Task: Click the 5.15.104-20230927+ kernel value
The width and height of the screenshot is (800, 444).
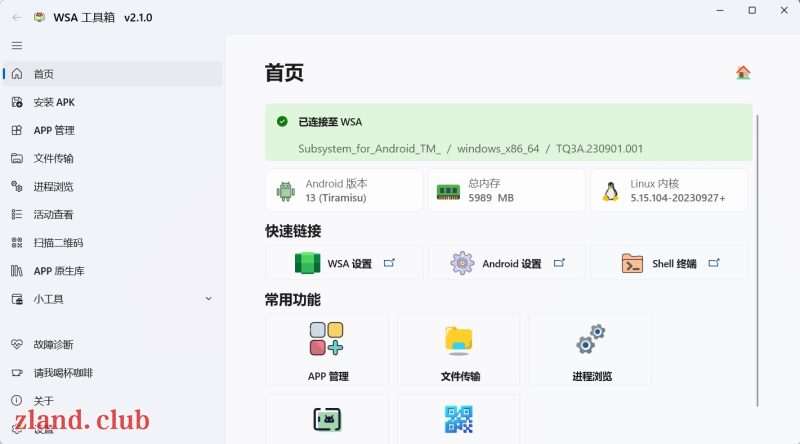Action: point(678,198)
